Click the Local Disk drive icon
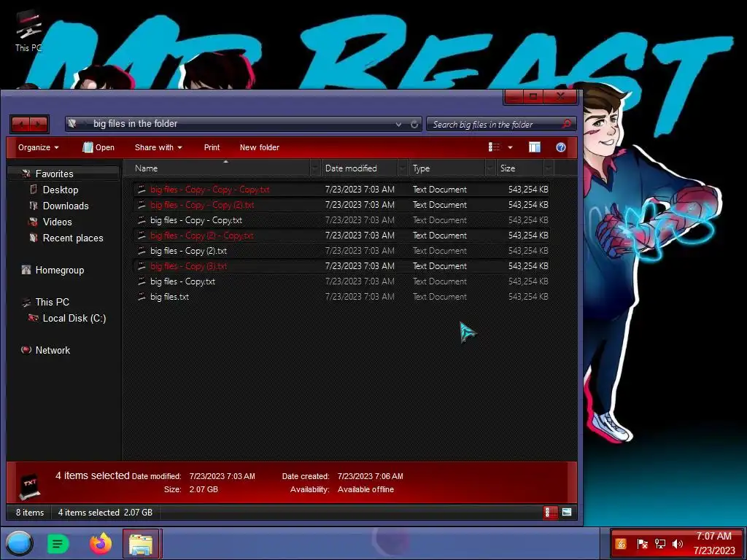 33,318
